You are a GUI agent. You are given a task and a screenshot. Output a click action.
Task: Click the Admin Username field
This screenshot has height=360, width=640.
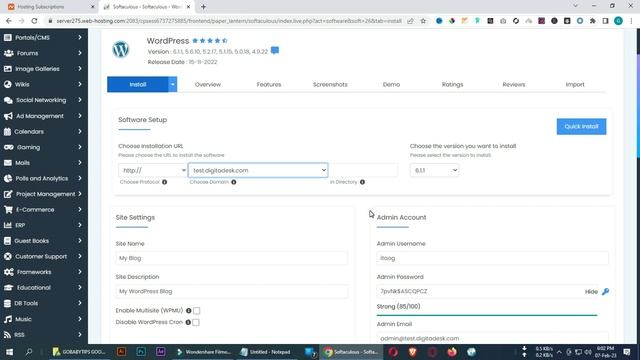click(493, 258)
